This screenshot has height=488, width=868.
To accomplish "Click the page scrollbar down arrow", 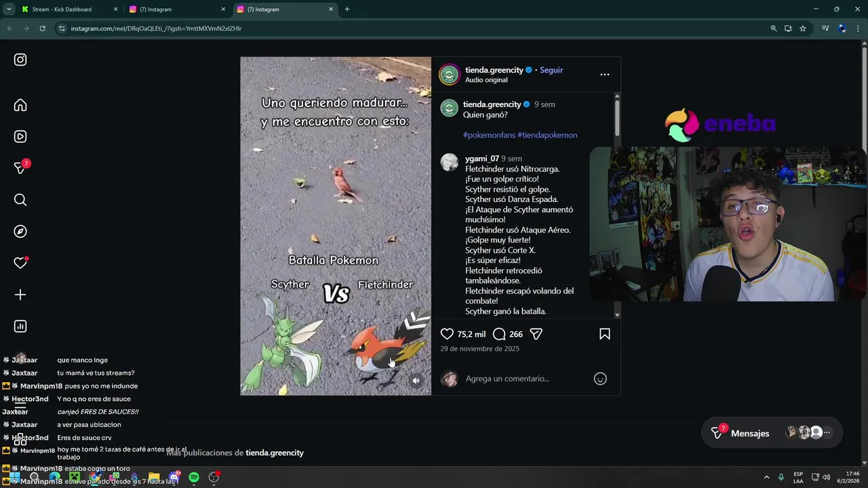I will click(x=864, y=462).
